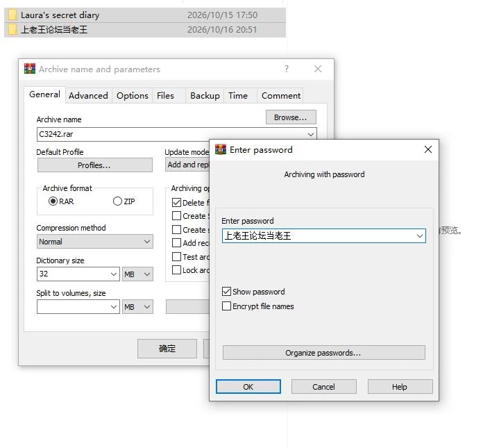Image resolution: width=483 pixels, height=448 pixels.
Task: Switch to the General tab
Action: click(x=44, y=94)
